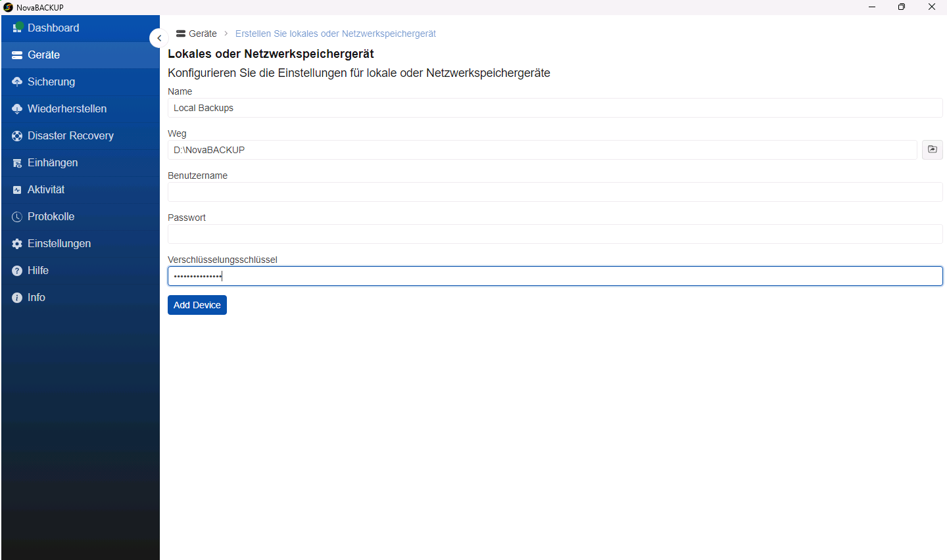This screenshot has height=560, width=947.
Task: Open the Einhängen mount icon
Action: (x=17, y=162)
